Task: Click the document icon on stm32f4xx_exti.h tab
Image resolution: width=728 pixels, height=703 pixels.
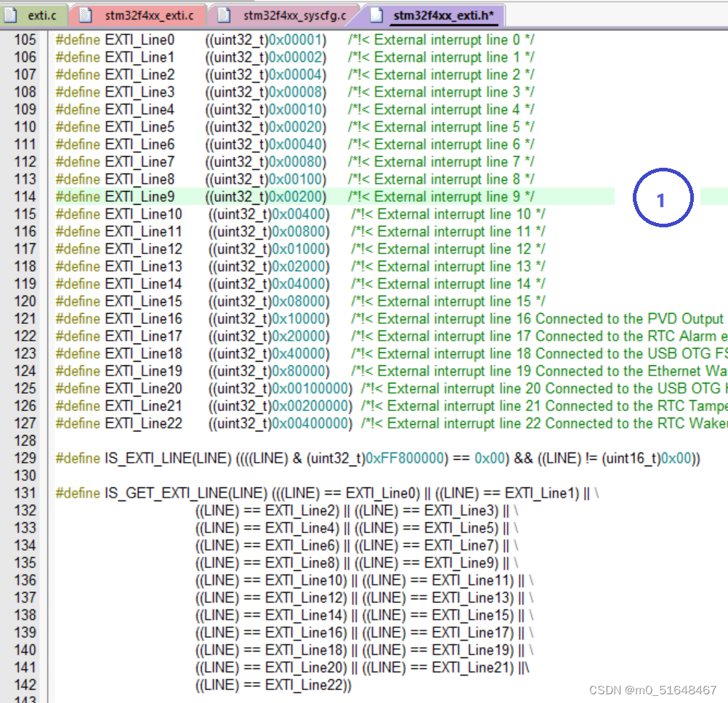Action: point(376,14)
